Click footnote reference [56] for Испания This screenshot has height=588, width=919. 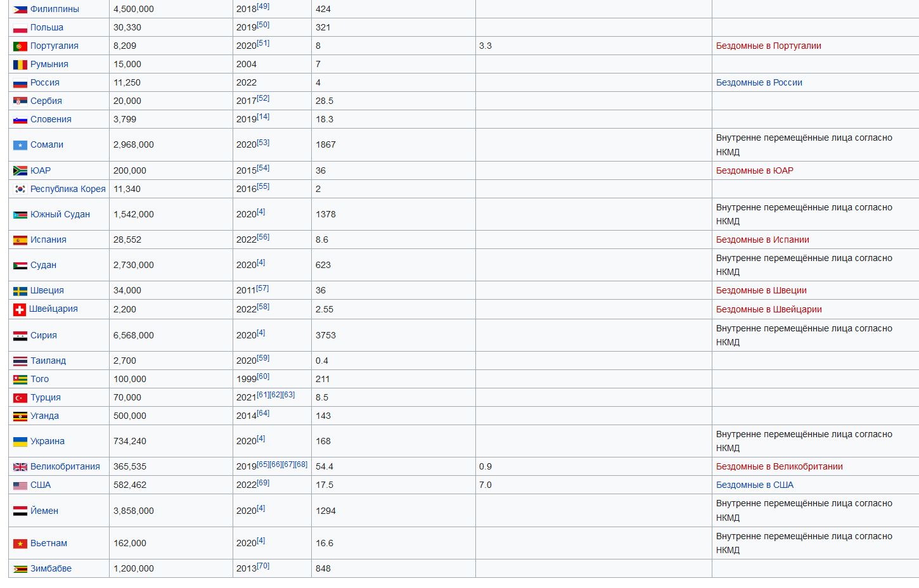[263, 237]
